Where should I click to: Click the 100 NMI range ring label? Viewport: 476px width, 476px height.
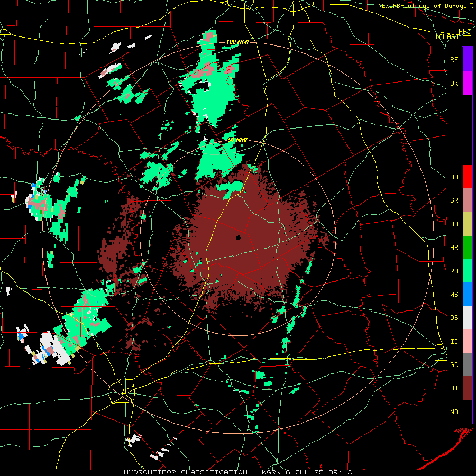click(237, 42)
